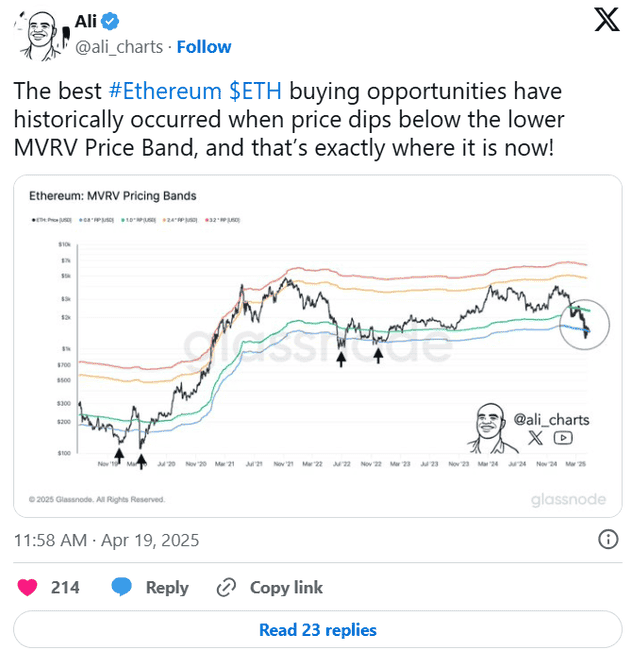632x650 pixels.
Task: Click the 214 likes count
Action: (66, 587)
